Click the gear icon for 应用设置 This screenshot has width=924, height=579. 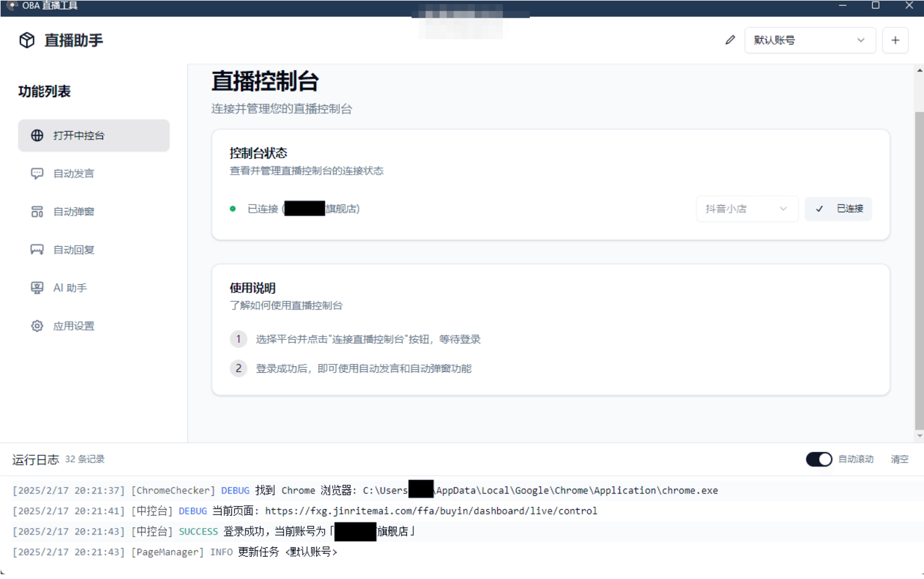[37, 326]
